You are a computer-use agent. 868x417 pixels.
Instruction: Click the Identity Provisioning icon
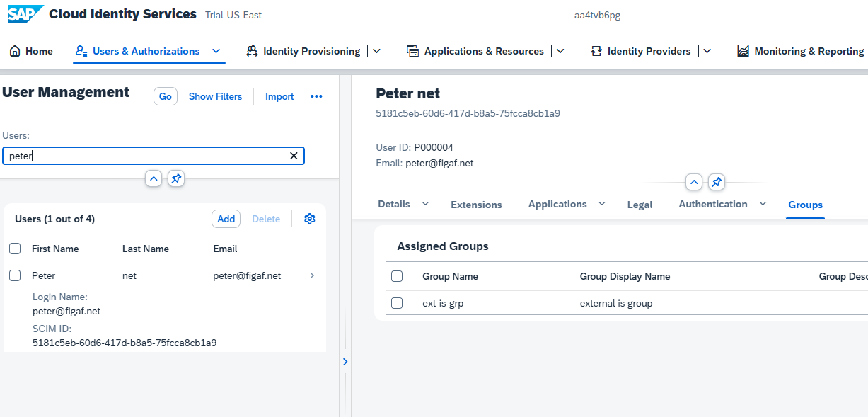pos(251,51)
